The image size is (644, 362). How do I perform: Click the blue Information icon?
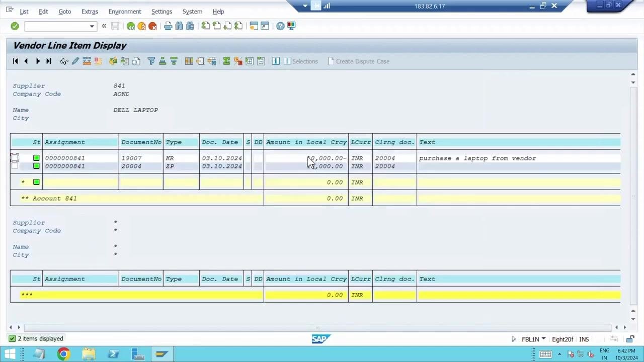(x=276, y=61)
